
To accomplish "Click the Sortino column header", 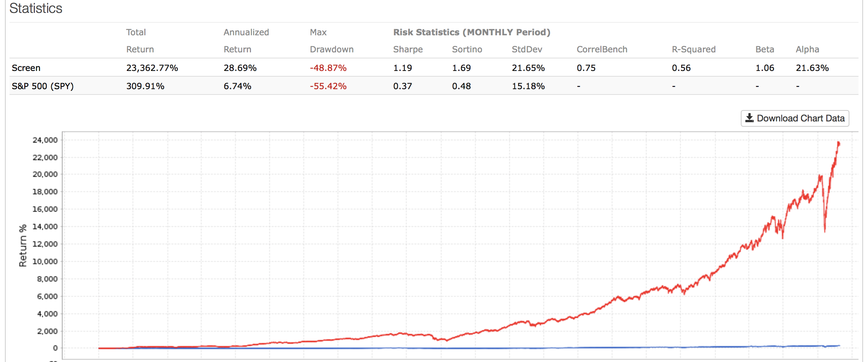I will point(467,49).
